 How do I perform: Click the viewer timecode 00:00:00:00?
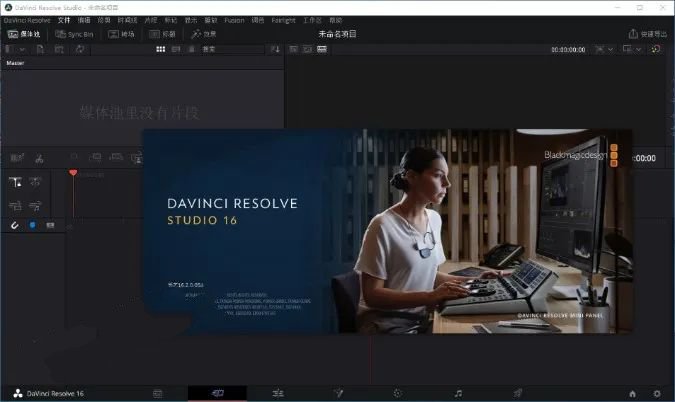(568, 49)
